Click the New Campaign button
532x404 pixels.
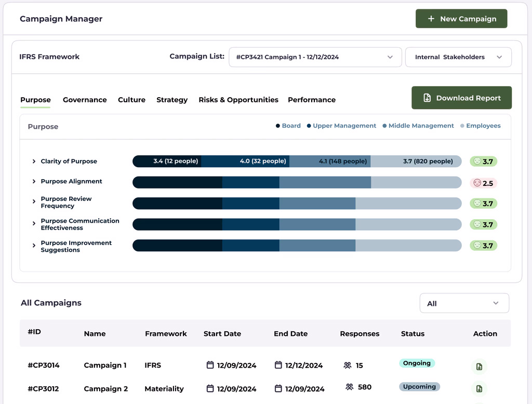(461, 19)
